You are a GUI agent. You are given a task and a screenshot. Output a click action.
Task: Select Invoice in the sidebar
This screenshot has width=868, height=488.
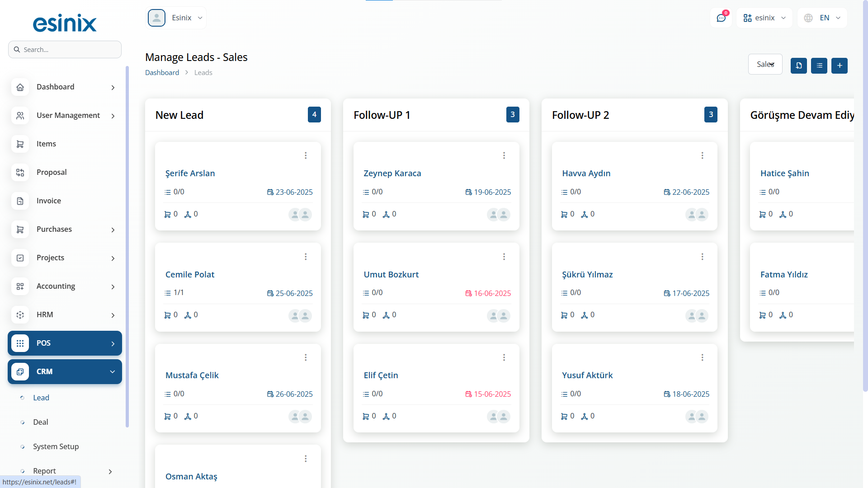click(49, 201)
